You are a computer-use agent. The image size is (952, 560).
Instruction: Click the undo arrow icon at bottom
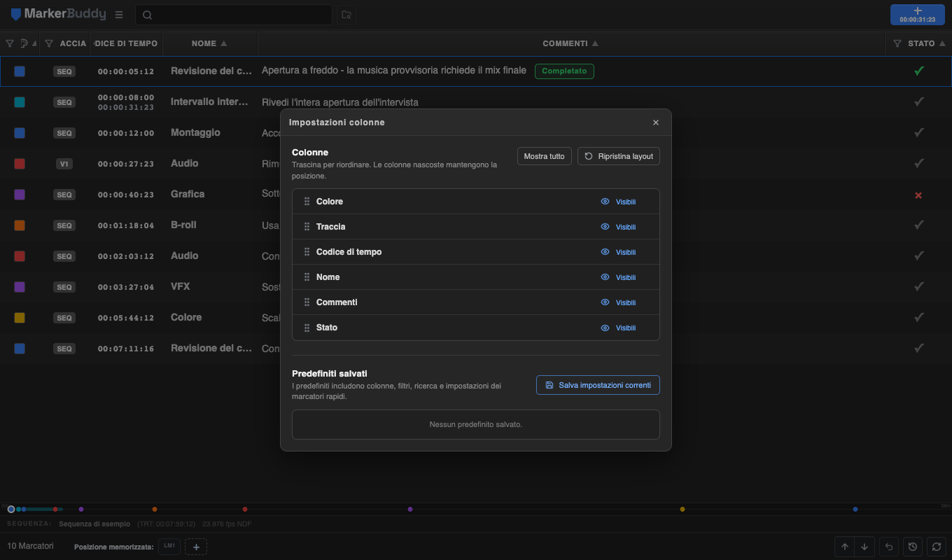(x=888, y=547)
